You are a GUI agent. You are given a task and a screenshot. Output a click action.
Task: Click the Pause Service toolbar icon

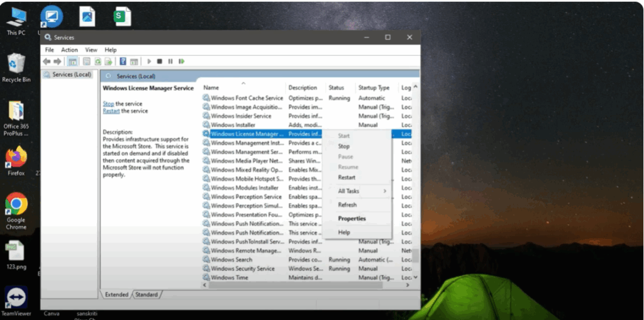click(x=170, y=62)
